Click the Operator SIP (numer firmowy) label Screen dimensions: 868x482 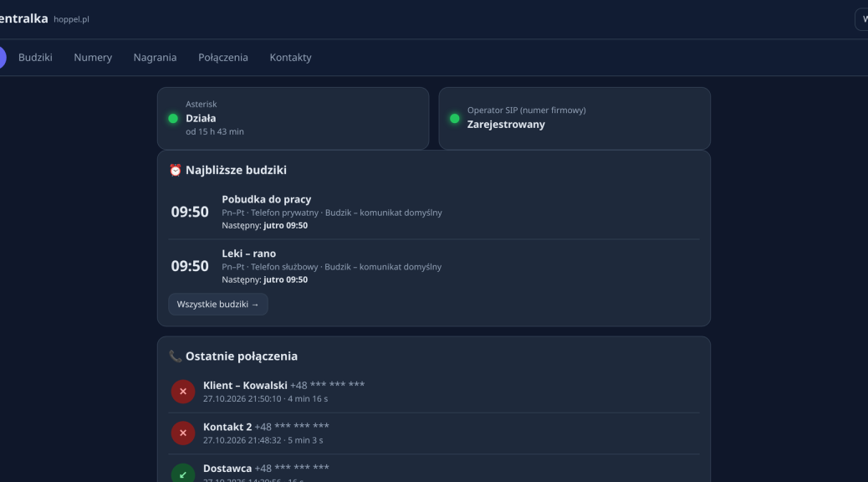[x=527, y=110]
